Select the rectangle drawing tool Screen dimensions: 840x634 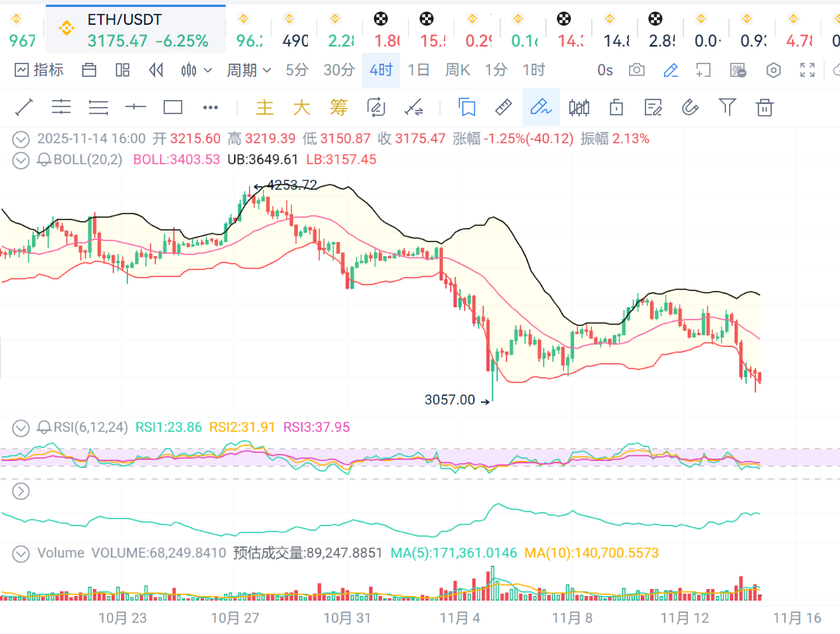[x=172, y=107]
